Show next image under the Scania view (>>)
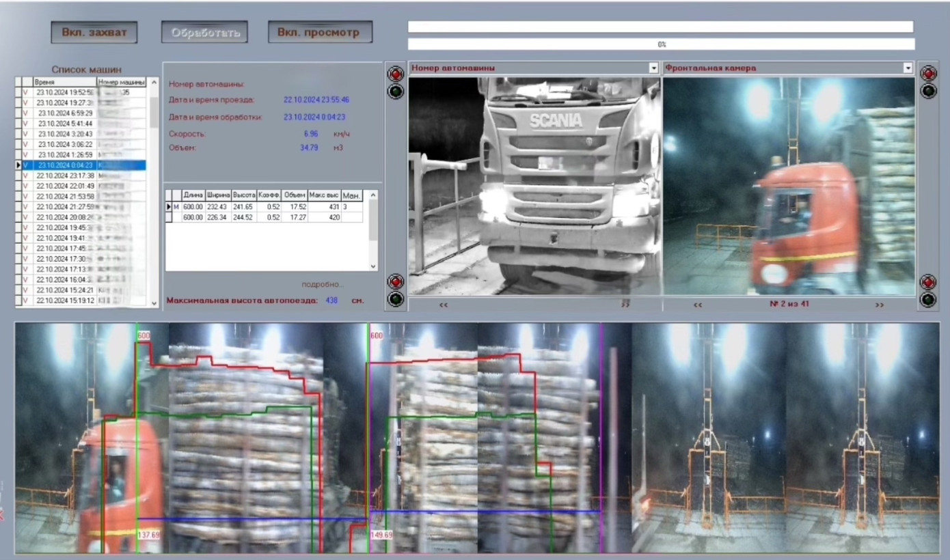This screenshot has height=560, width=950. 625,305
